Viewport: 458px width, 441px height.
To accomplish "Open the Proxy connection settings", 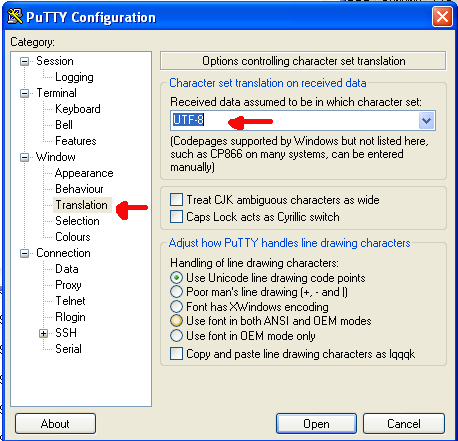I will click(x=68, y=285).
